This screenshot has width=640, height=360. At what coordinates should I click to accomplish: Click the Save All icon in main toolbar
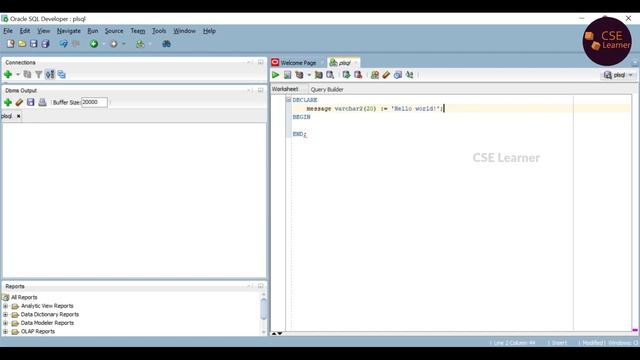45,44
